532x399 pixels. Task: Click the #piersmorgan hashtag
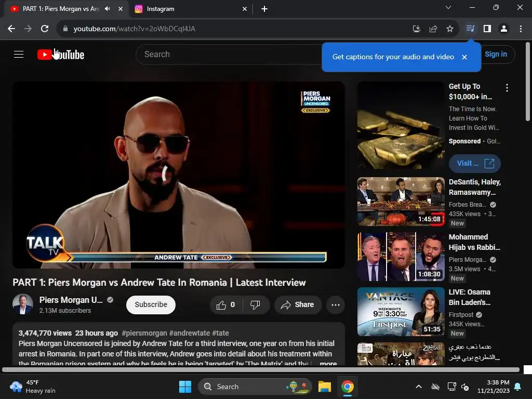coord(144,333)
